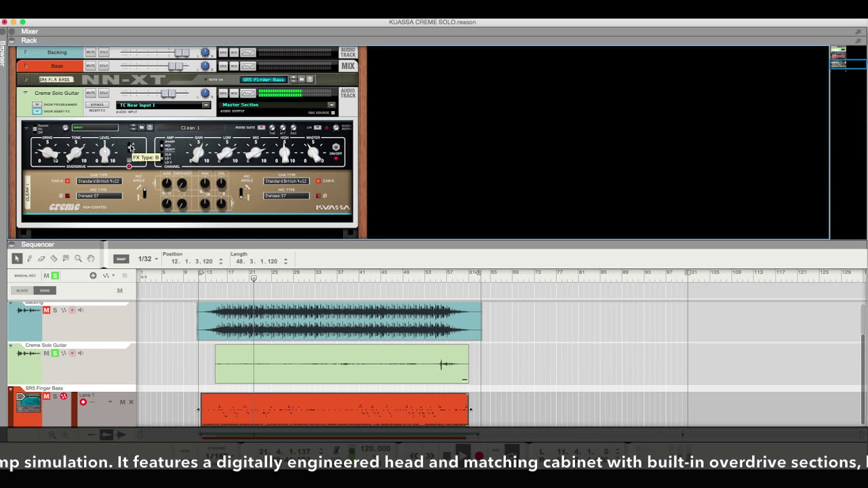Click save patch icon on Creme amp
This screenshot has width=868, height=488.
click(150, 127)
